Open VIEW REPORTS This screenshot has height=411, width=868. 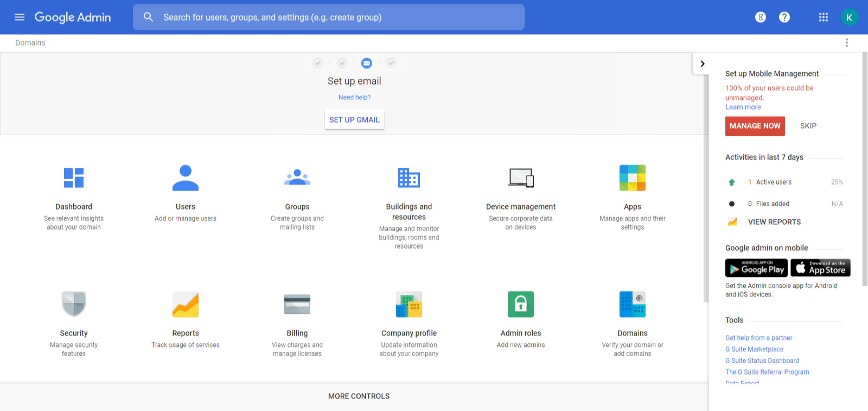(x=774, y=222)
